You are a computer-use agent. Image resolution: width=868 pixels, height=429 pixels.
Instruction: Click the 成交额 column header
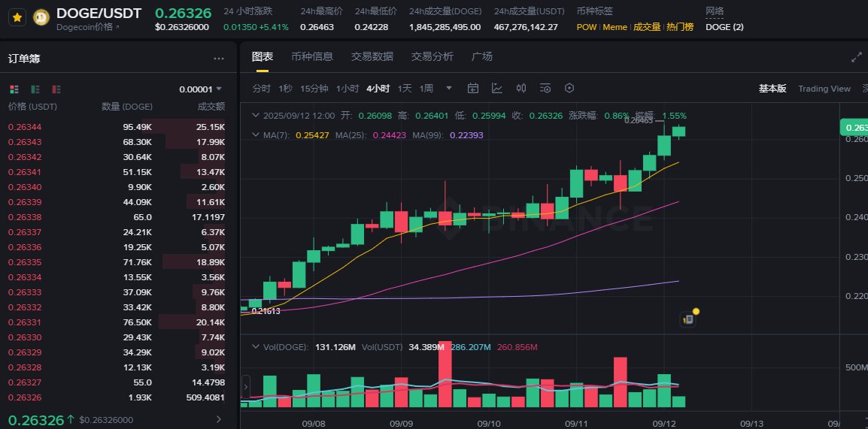click(x=211, y=107)
